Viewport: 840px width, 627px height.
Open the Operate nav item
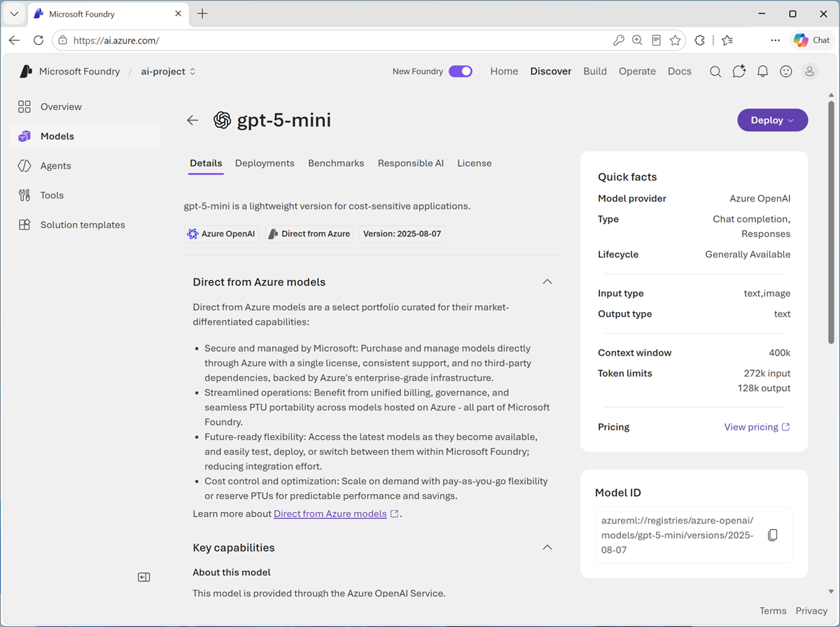click(x=637, y=71)
